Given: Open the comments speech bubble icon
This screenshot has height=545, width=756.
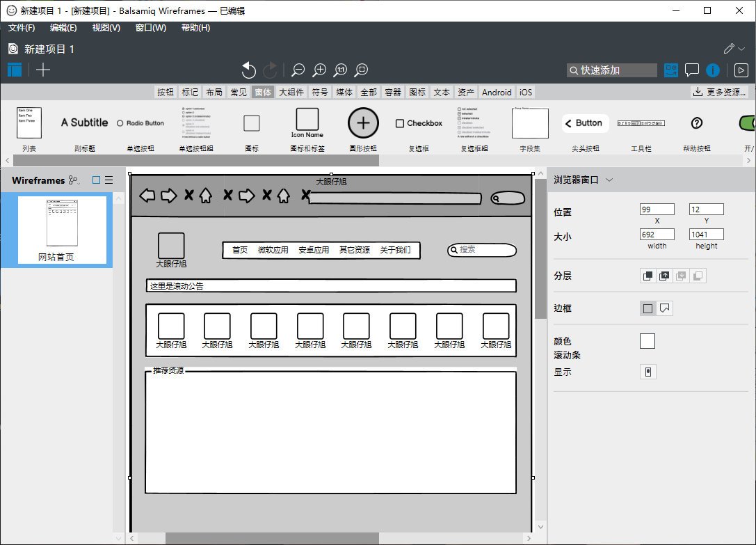Looking at the screenshot, I should 692,70.
